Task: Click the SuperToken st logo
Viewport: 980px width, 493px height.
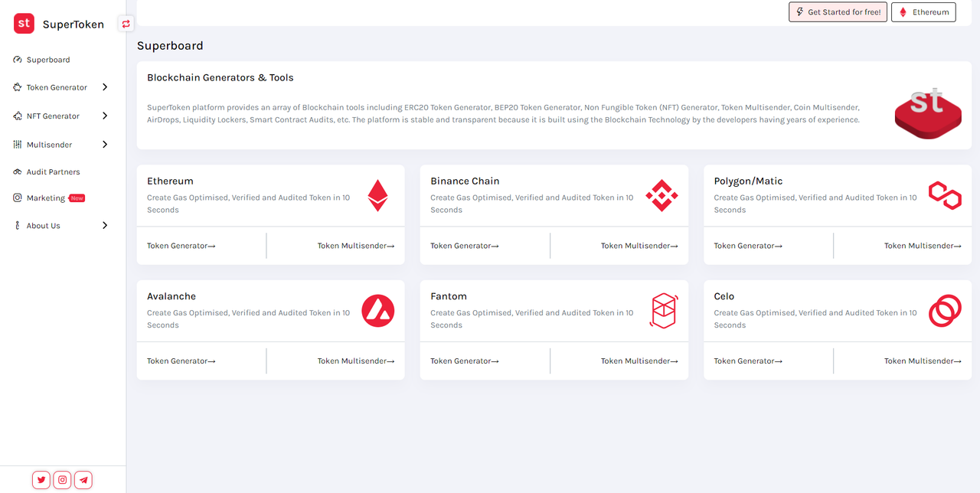Action: (x=24, y=24)
